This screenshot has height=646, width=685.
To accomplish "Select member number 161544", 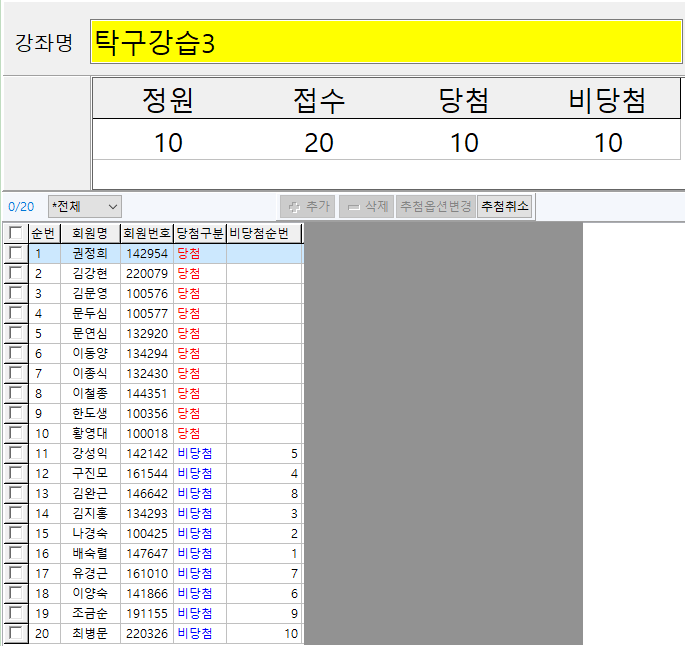I will (x=147, y=473).
